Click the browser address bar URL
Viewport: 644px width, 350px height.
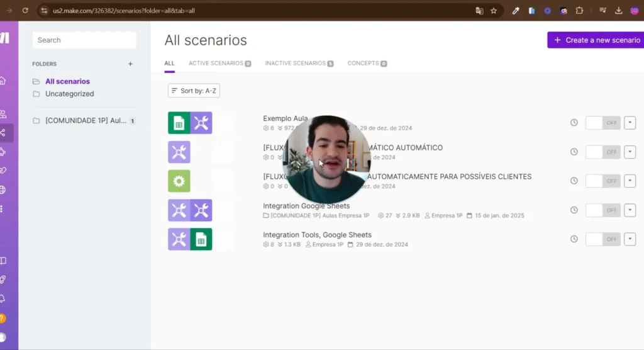(x=124, y=11)
